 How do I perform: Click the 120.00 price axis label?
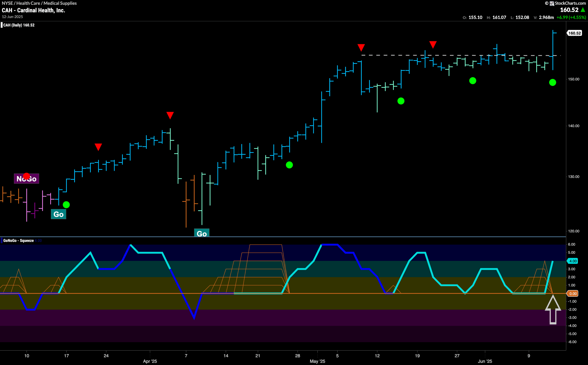[x=574, y=231]
